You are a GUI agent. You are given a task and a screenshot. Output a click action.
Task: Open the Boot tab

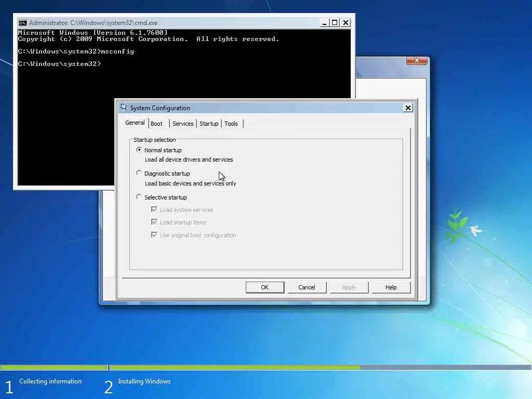(x=156, y=124)
